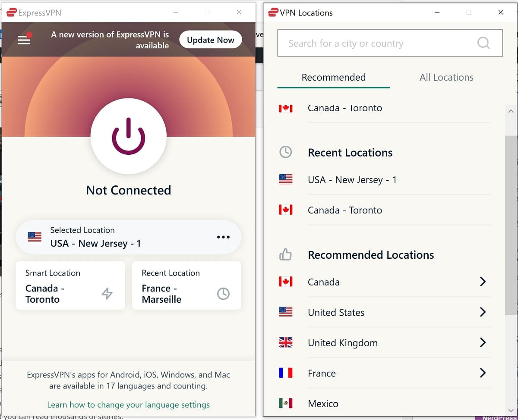This screenshot has height=420, width=518.
Task: Click the US flag beside USA - New Jersey - 1 in Recent Locations
Action: (x=285, y=179)
